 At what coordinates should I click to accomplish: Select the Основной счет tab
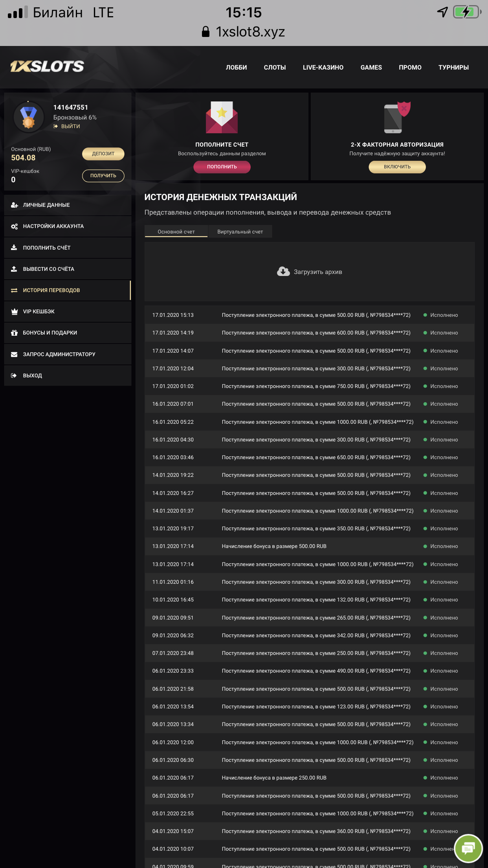pyautogui.click(x=176, y=232)
